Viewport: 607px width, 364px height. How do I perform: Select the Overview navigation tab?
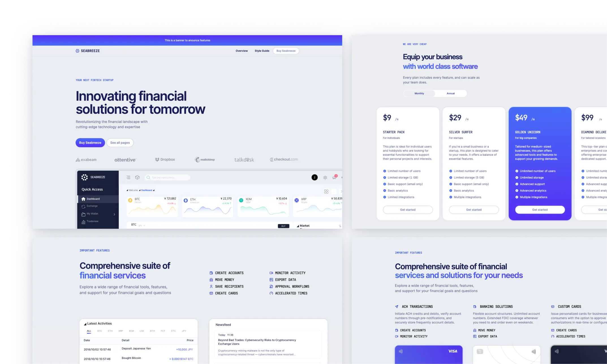(242, 51)
